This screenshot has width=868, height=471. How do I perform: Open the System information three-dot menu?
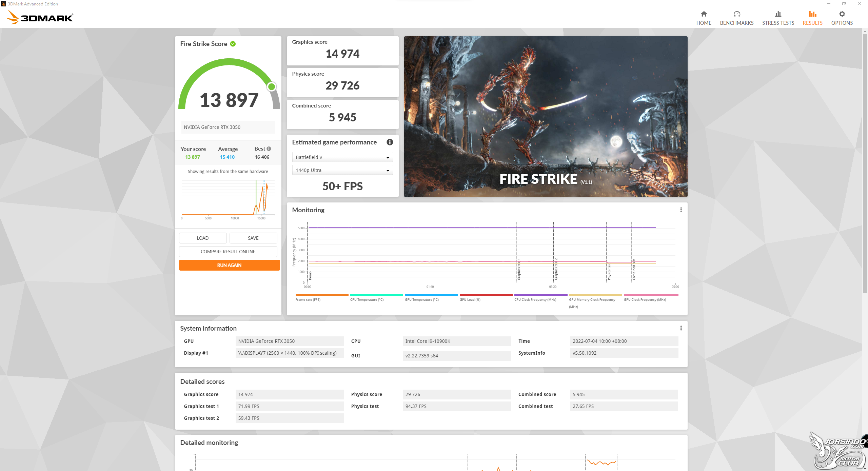tap(681, 328)
